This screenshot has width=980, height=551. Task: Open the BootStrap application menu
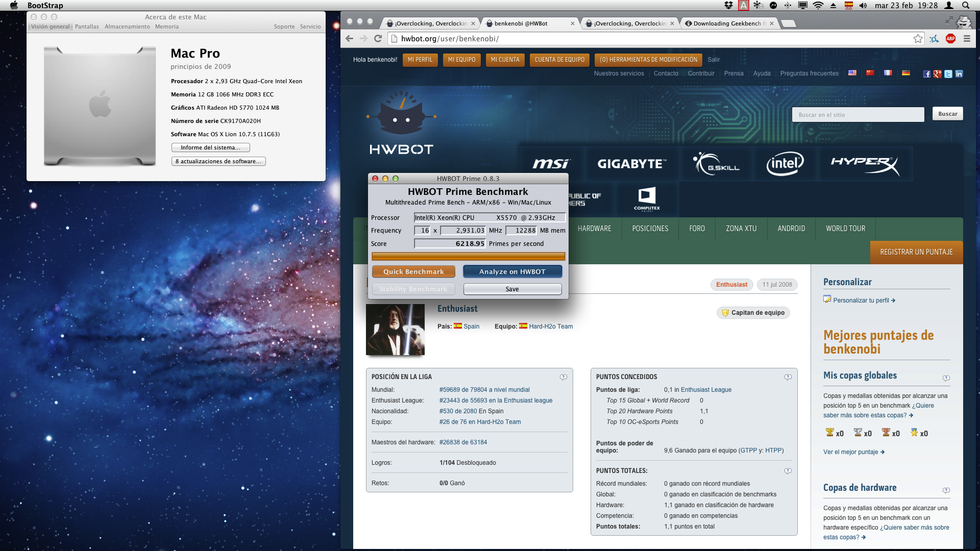(x=45, y=5)
